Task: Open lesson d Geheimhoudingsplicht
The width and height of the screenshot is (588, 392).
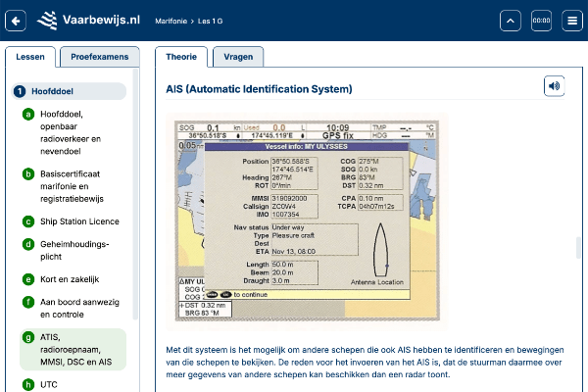Action: tap(73, 250)
